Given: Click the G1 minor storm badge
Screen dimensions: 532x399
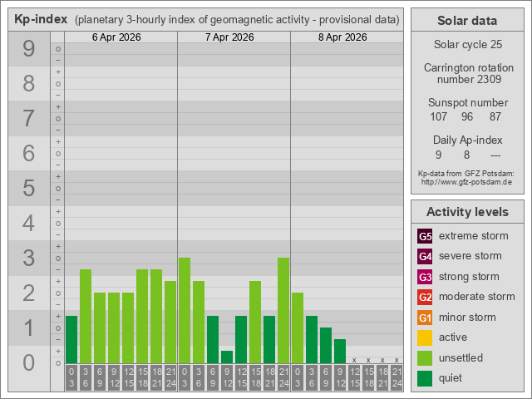Looking at the screenshot, I should (x=425, y=318).
